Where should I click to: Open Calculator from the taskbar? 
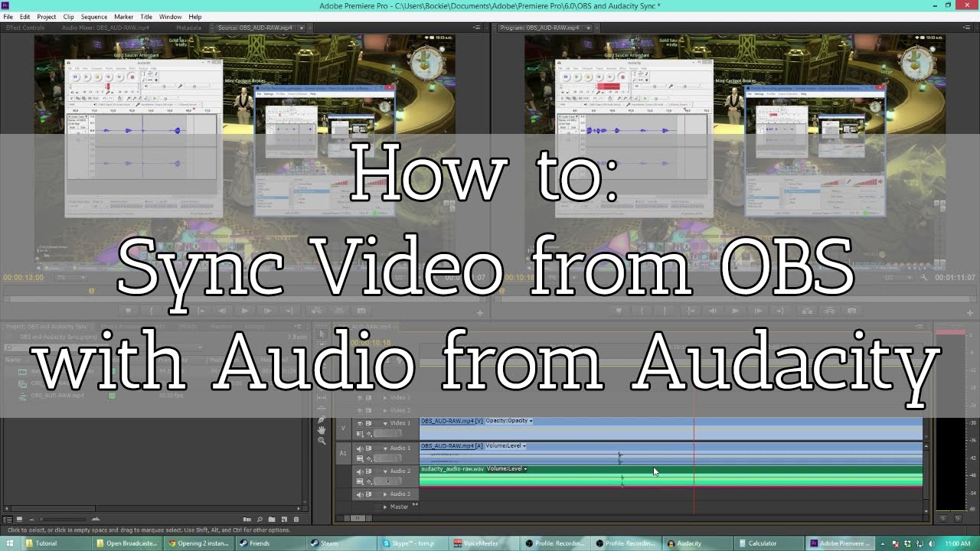coord(768,543)
